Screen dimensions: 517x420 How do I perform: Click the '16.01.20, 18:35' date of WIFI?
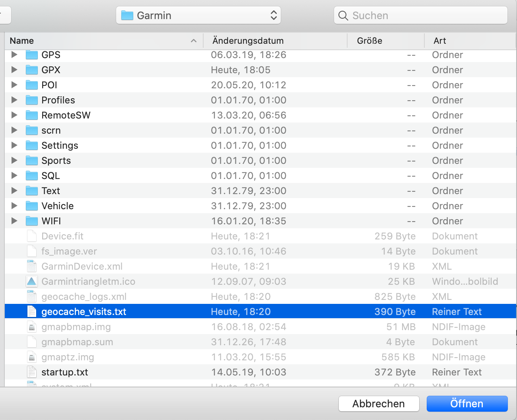[249, 221]
